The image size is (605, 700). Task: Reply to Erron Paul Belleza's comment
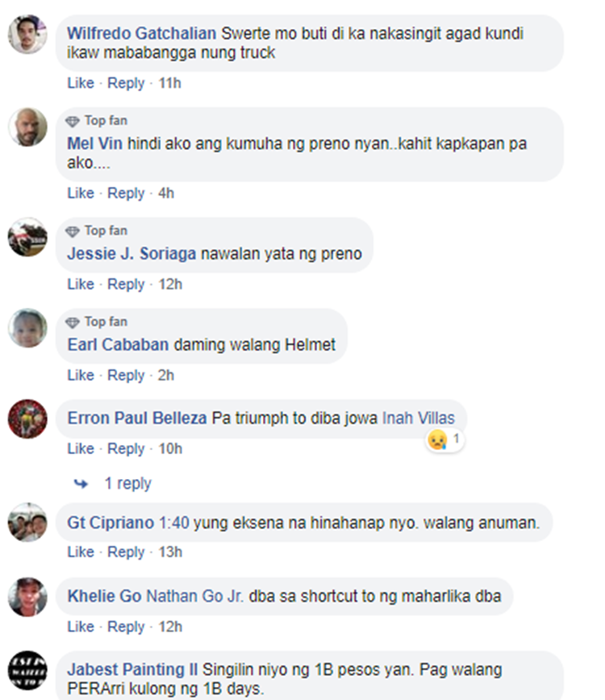pos(126,448)
